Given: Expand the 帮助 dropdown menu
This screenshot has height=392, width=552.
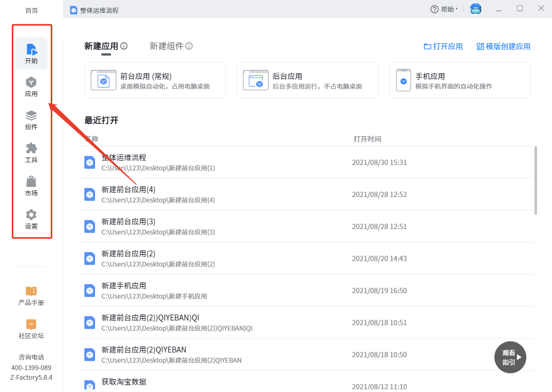Looking at the screenshot, I should [x=444, y=9].
